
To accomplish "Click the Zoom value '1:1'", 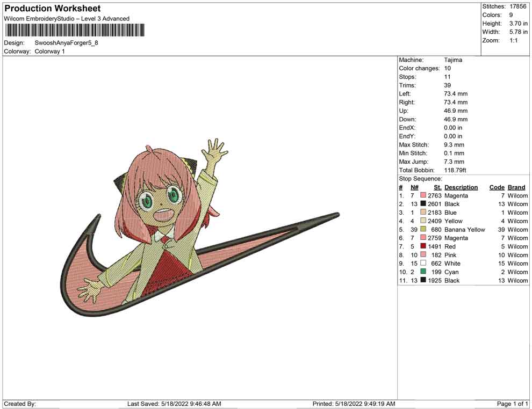I will pyautogui.click(x=514, y=40).
